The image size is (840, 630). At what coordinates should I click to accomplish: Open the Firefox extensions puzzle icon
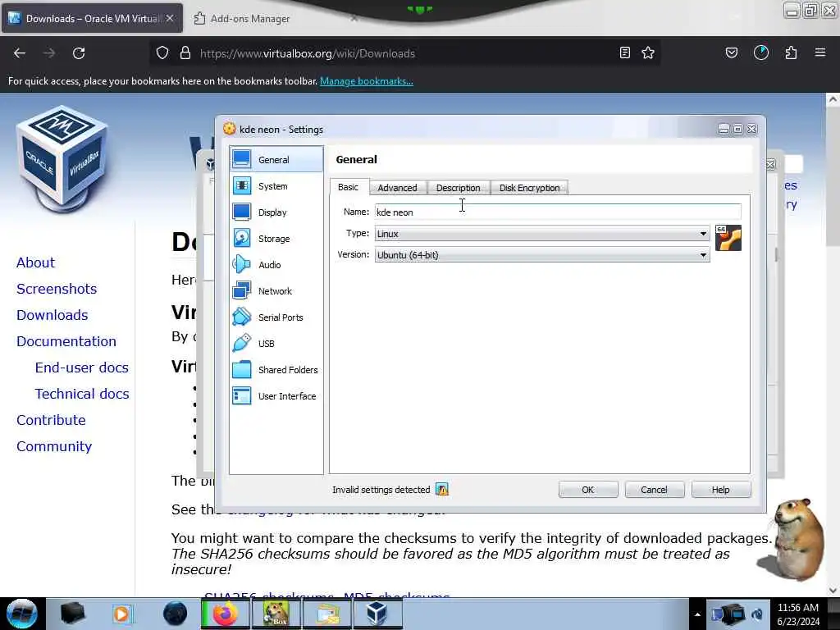791,52
